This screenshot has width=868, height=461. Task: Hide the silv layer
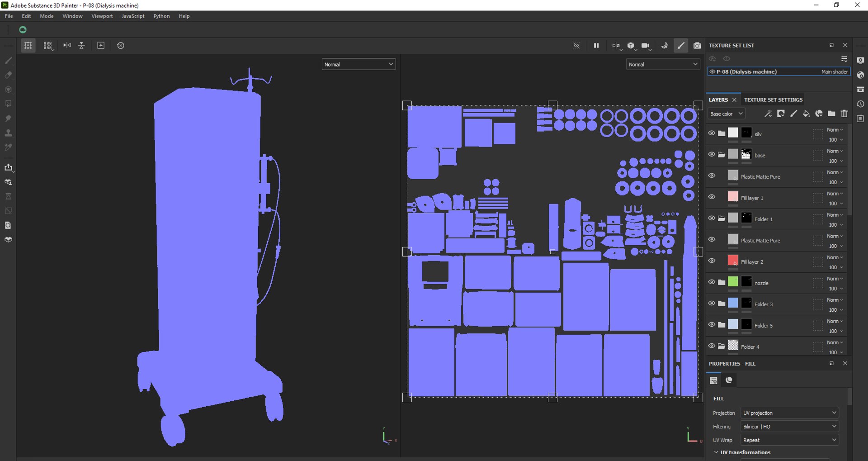712,133
